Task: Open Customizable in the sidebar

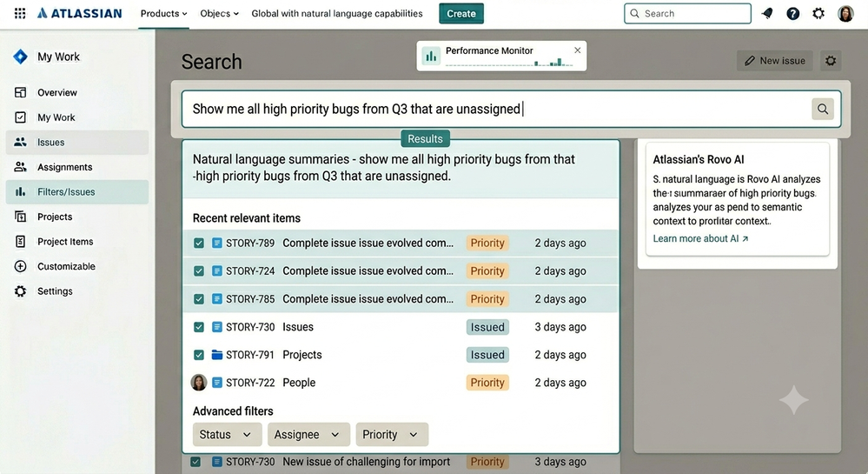Action: pyautogui.click(x=77, y=266)
